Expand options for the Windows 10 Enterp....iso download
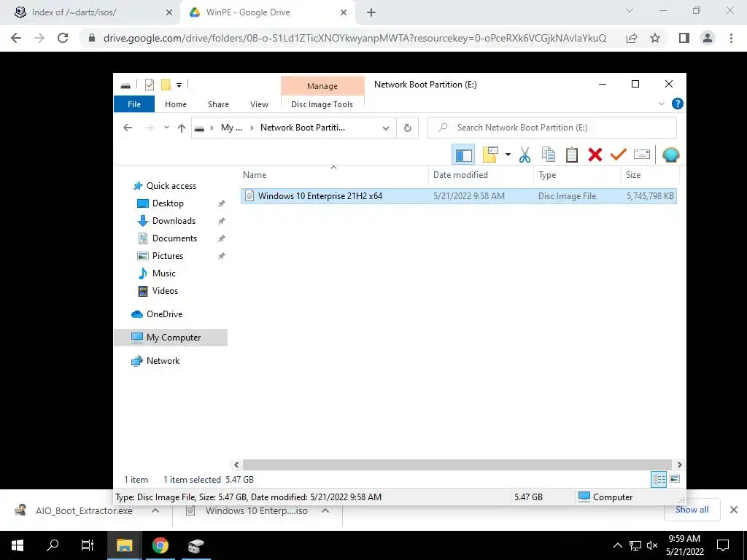This screenshot has height=560, width=747. coord(325,510)
